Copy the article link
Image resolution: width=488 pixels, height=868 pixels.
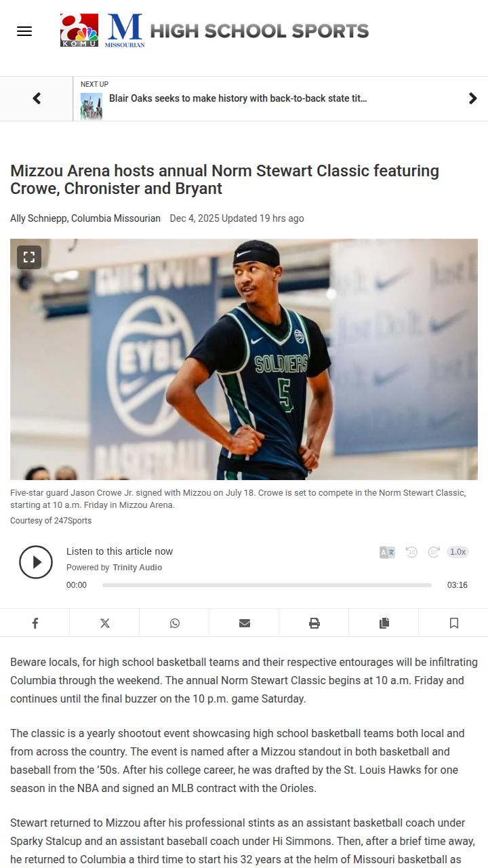[x=384, y=623]
